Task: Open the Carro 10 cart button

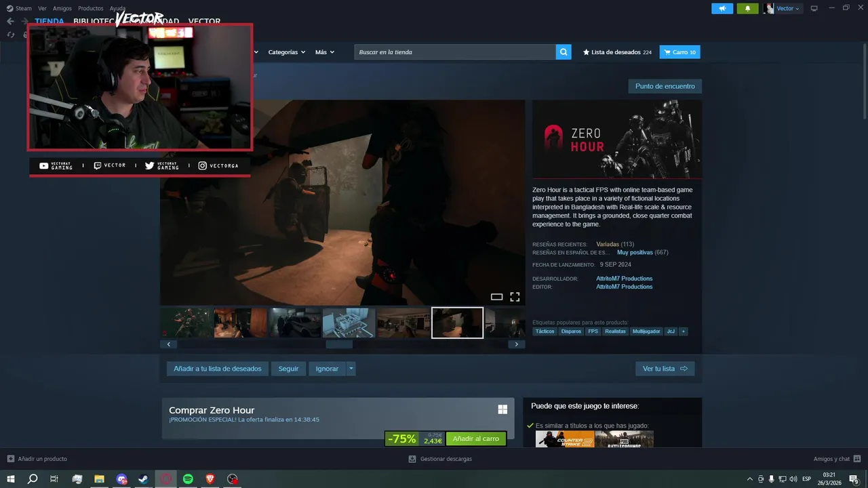Action: (x=679, y=52)
